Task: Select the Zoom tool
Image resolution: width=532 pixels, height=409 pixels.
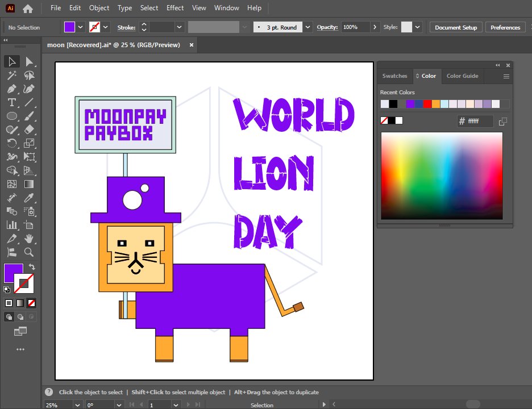Action: [29, 252]
